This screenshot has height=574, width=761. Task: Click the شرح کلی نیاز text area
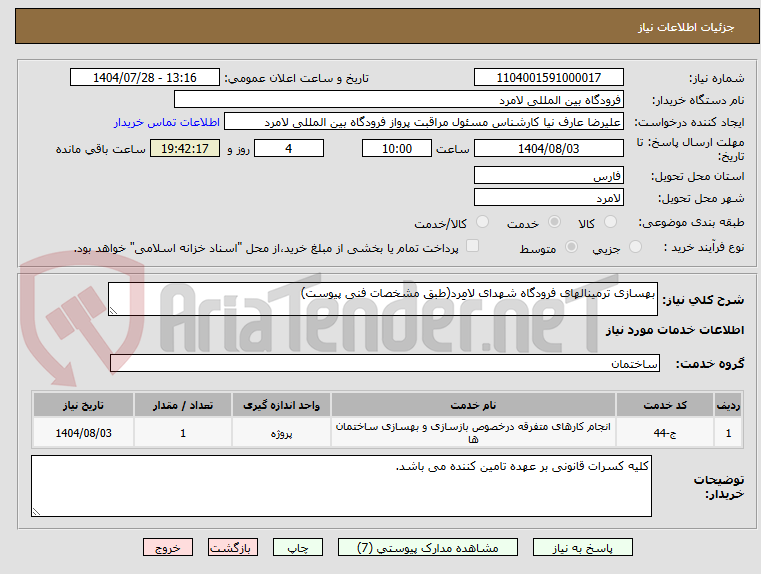382,299
